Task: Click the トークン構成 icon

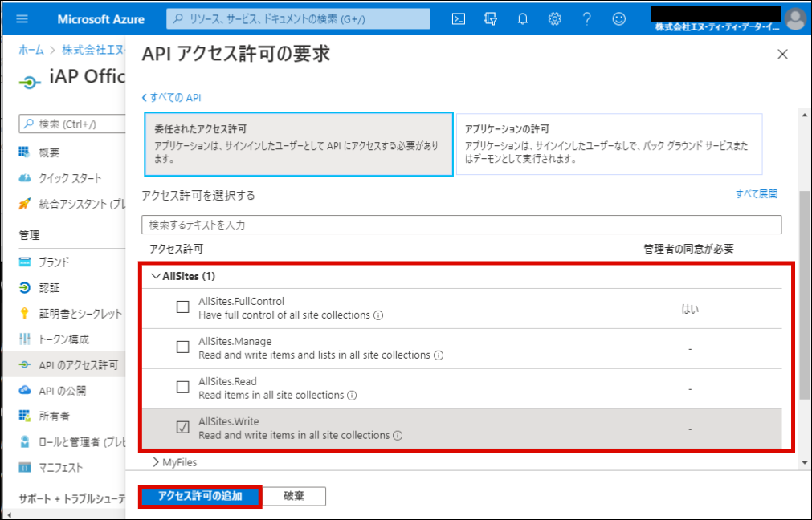Action: pos(24,339)
